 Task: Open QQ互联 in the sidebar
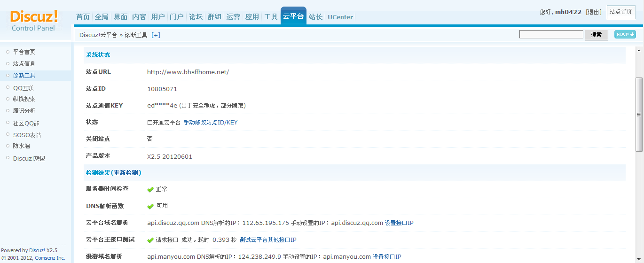pyautogui.click(x=24, y=88)
